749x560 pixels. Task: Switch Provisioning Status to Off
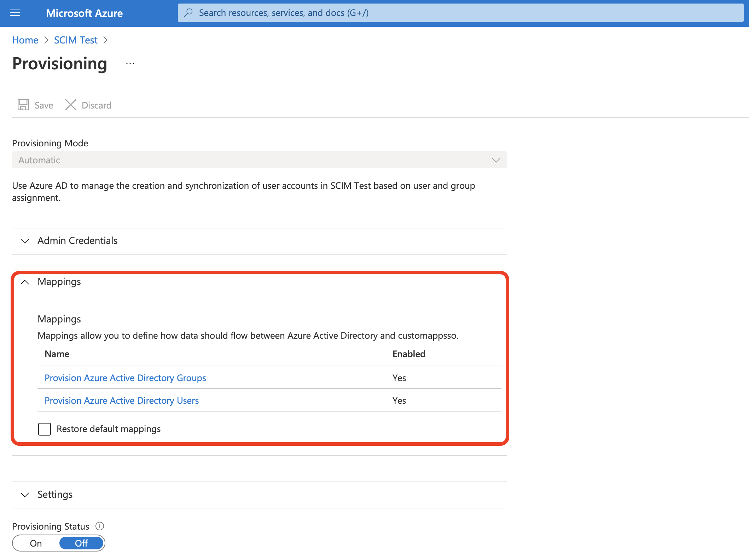click(x=81, y=543)
